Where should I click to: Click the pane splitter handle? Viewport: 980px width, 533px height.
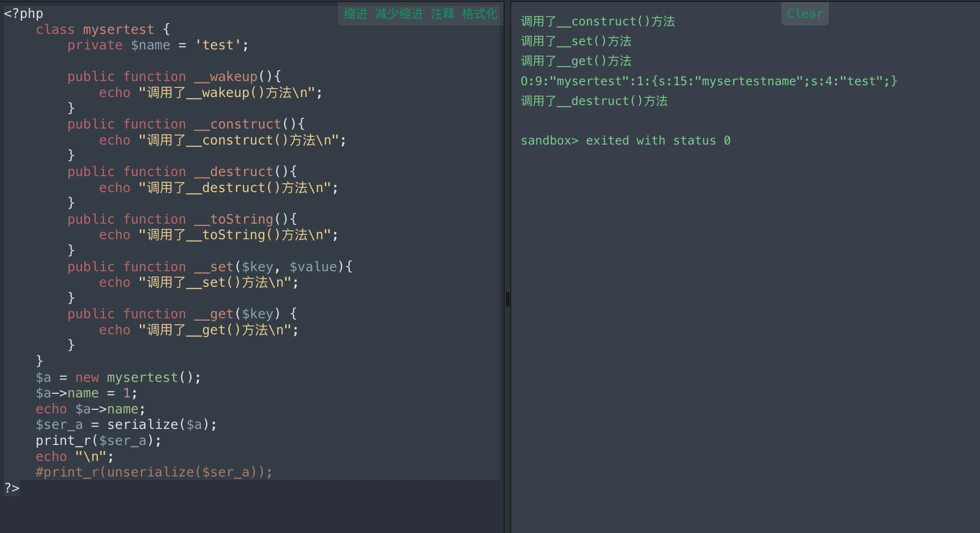pyautogui.click(x=507, y=299)
